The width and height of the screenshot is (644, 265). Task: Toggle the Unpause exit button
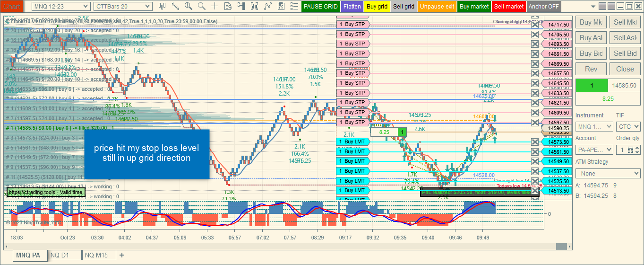point(437,7)
